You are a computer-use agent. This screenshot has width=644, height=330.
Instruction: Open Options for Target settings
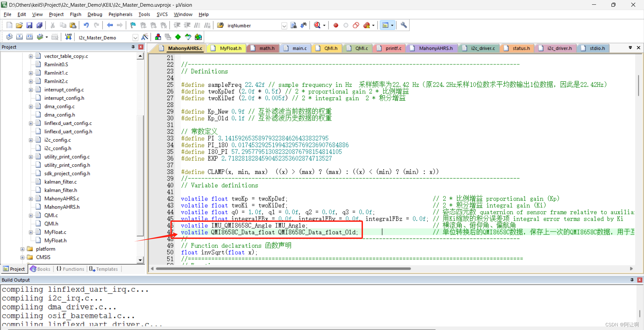click(145, 37)
